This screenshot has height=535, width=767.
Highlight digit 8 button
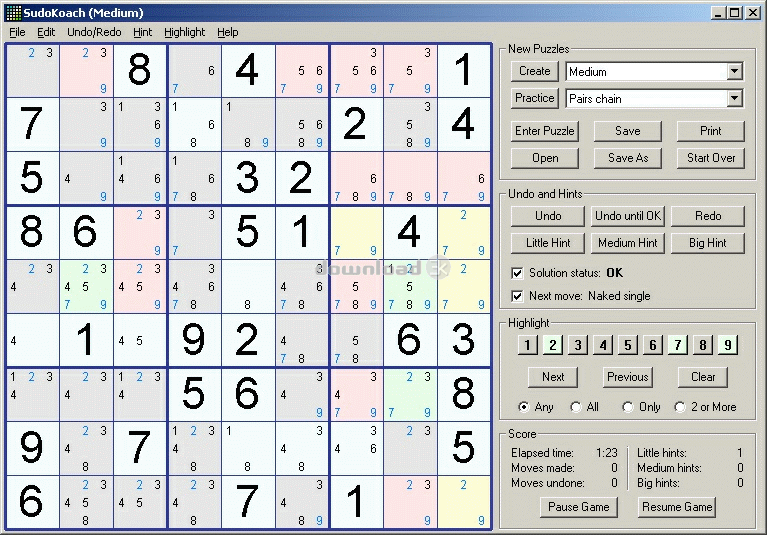(x=702, y=345)
